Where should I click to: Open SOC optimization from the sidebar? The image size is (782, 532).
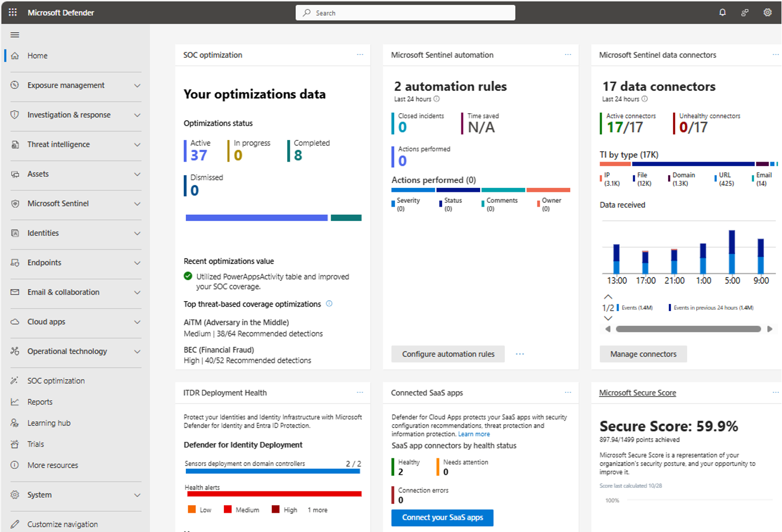56,380
